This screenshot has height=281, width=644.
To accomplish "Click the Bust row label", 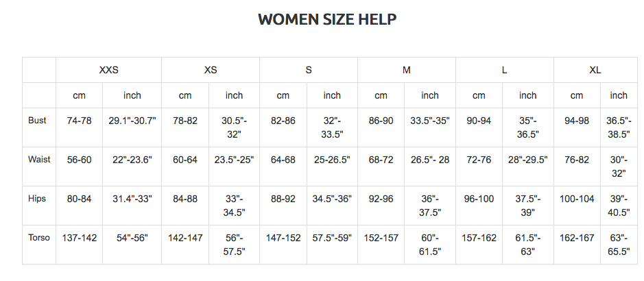I will tap(38, 121).
